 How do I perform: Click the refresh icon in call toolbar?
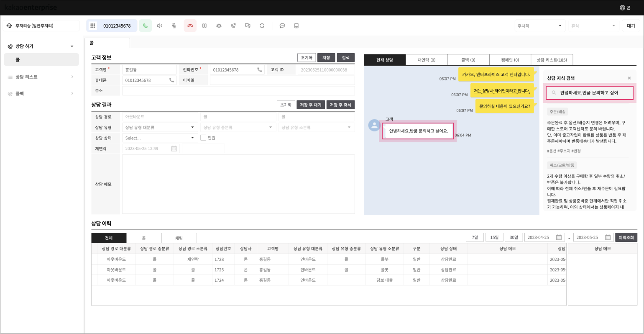pyautogui.click(x=262, y=26)
